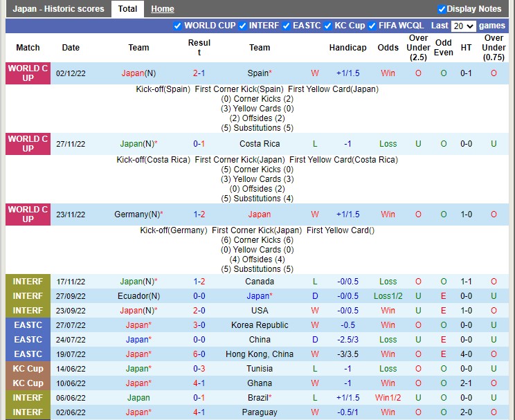
Task: Open the 0-3 result against Tunisia
Action: point(199,369)
